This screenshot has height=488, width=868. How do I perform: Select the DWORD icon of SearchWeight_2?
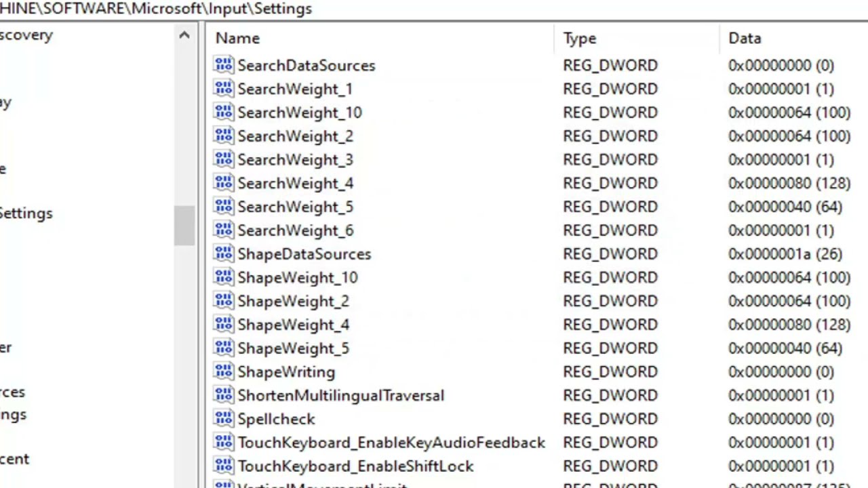223,136
